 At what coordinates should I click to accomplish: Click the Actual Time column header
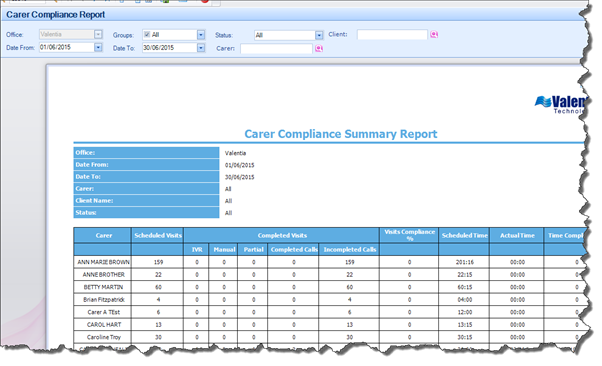coord(517,235)
